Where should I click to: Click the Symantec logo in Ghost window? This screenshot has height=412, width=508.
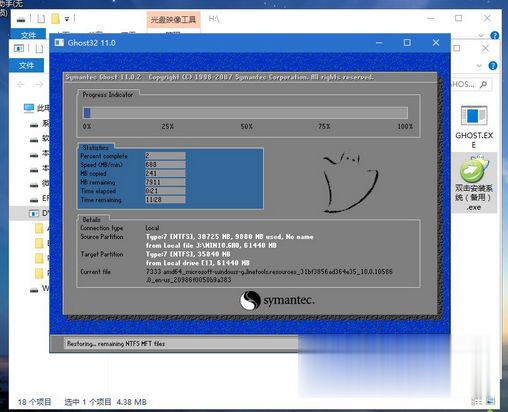(x=277, y=300)
